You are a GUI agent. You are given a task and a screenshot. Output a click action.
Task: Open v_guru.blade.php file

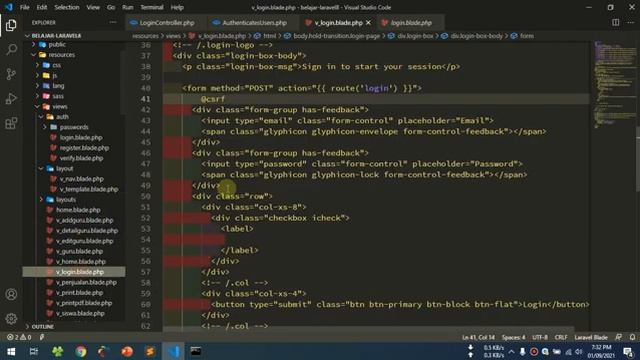point(79,251)
